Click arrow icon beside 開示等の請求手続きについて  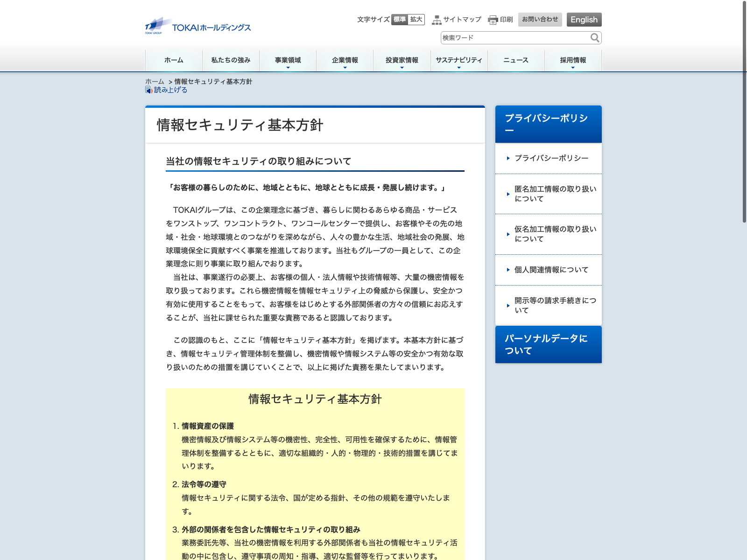tap(508, 306)
